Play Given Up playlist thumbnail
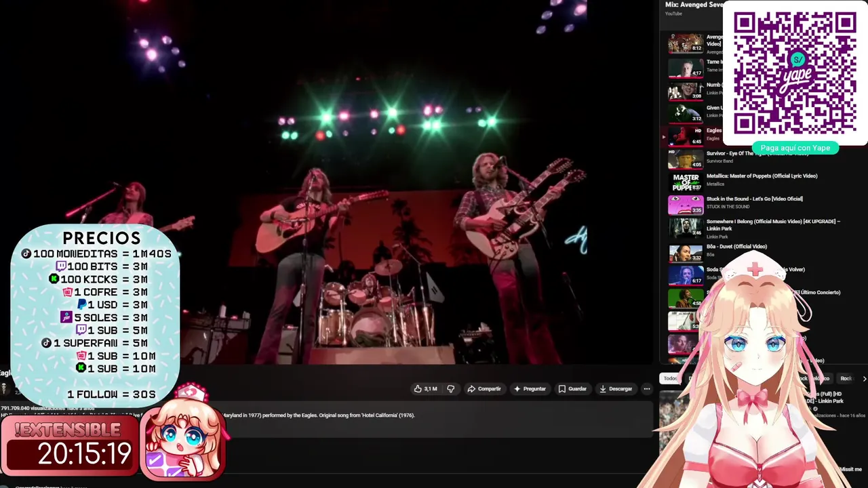Screen dimensions: 868x488 686,113
